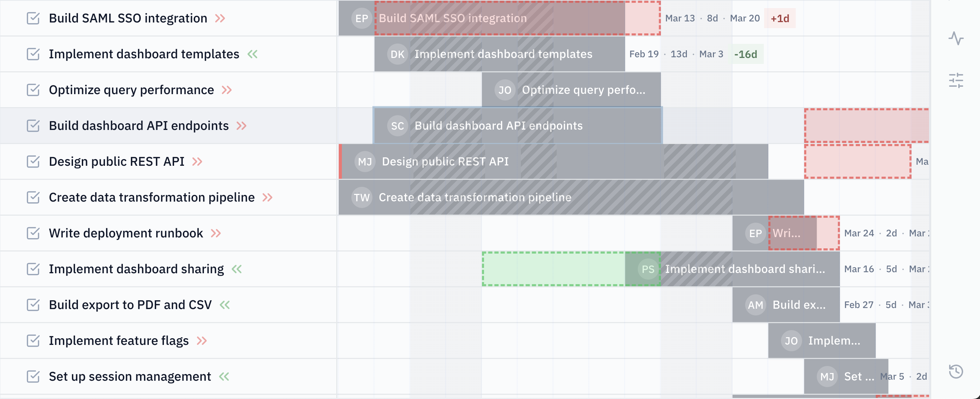The image size is (980, 399).
Task: Select the Implement feature flags timeline bar
Action: [833, 340]
